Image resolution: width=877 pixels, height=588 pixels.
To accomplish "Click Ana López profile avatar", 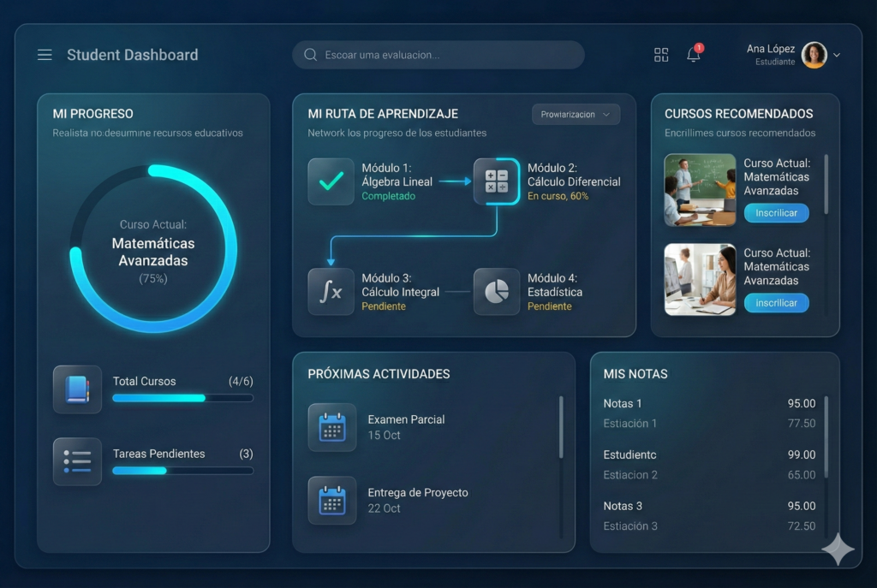I will (x=814, y=55).
